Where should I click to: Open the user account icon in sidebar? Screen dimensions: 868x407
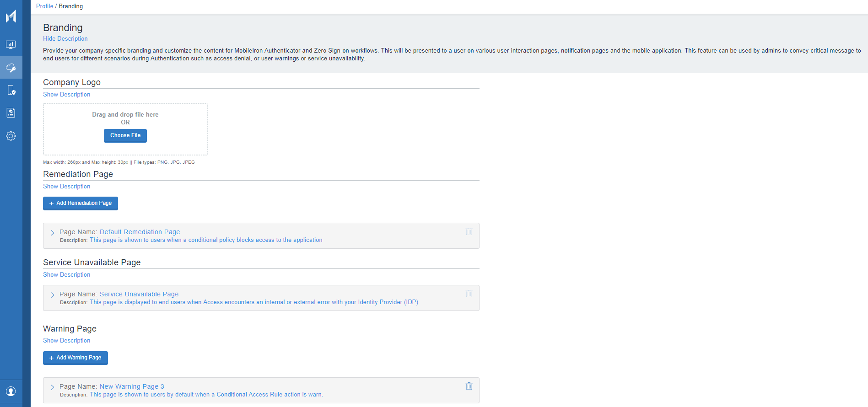tap(11, 391)
